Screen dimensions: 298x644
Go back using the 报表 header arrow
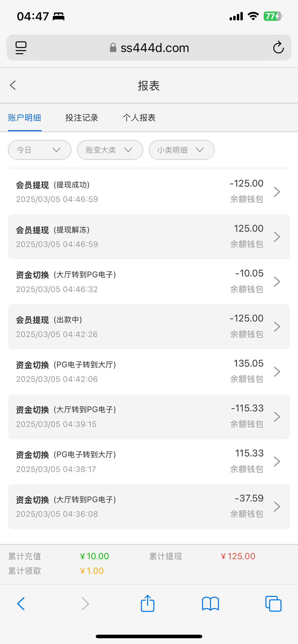[13, 85]
